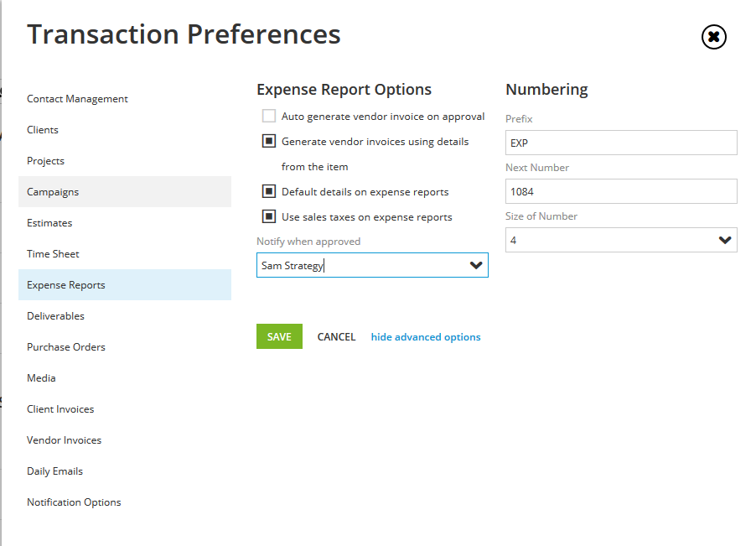Open Deliverables preferences

[125, 316]
